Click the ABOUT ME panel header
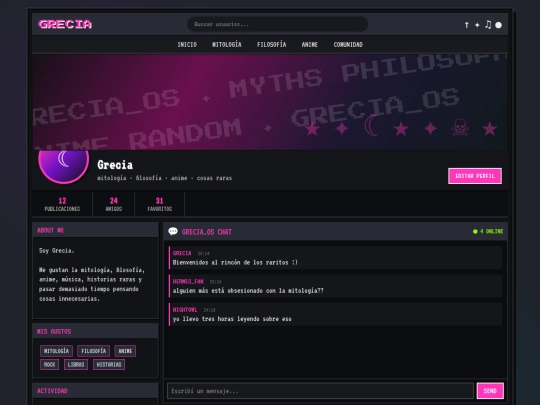 pos(95,230)
